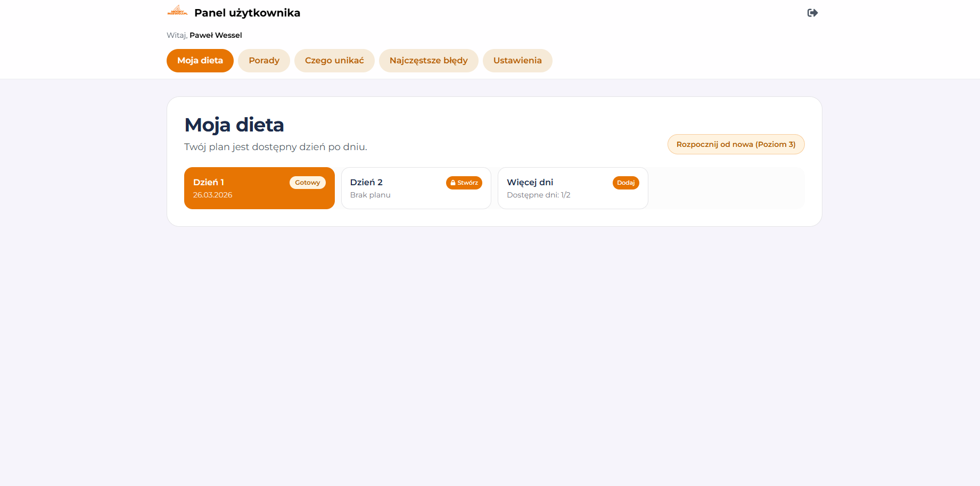The image size is (980, 486).
Task: Select the Dzień 2 card title
Action: click(x=366, y=182)
